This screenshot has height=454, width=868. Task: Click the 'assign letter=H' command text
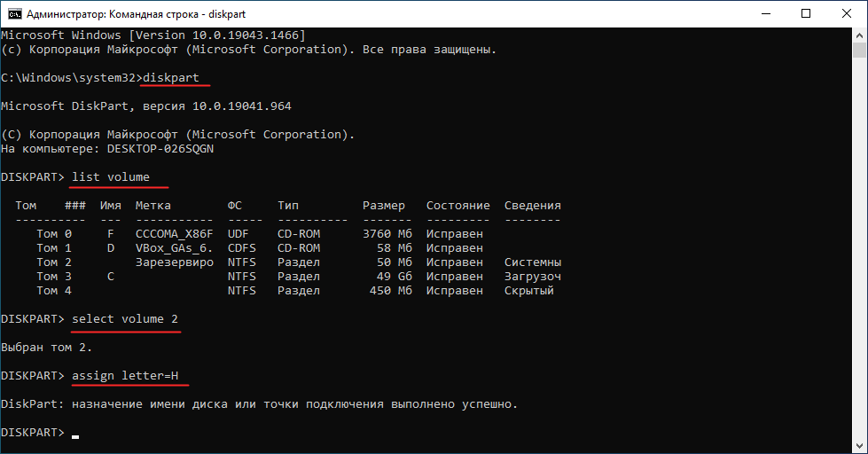click(x=125, y=375)
